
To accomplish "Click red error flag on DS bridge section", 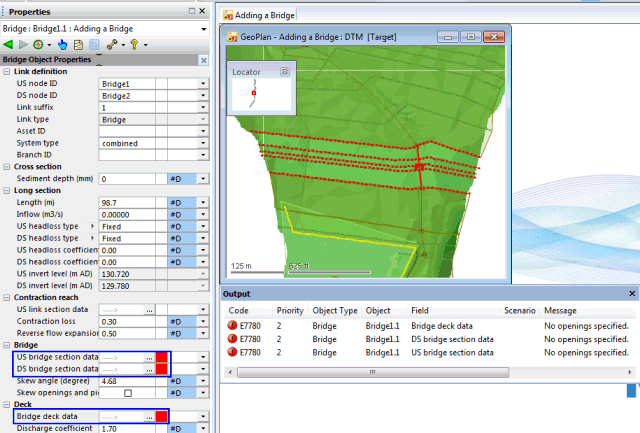I will [162, 369].
